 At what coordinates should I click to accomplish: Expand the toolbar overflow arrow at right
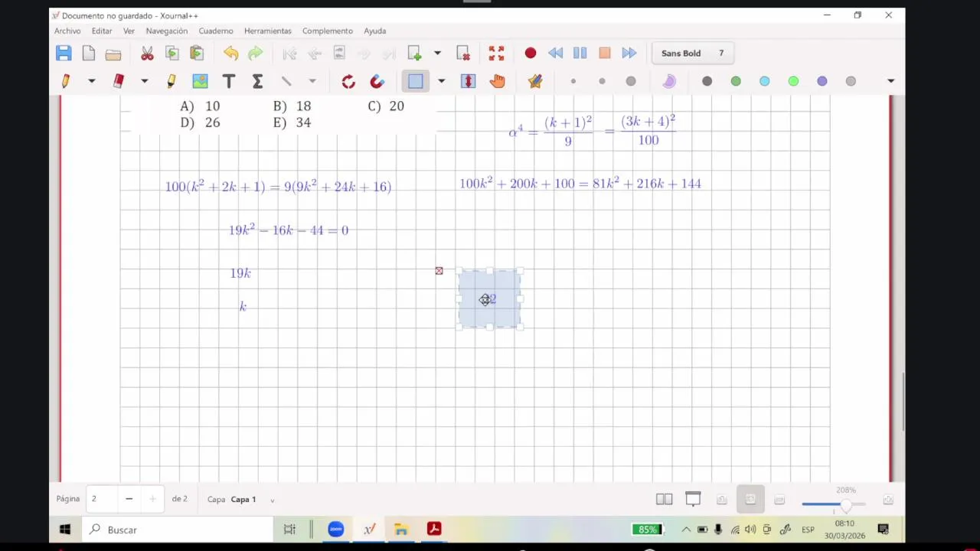pos(890,81)
